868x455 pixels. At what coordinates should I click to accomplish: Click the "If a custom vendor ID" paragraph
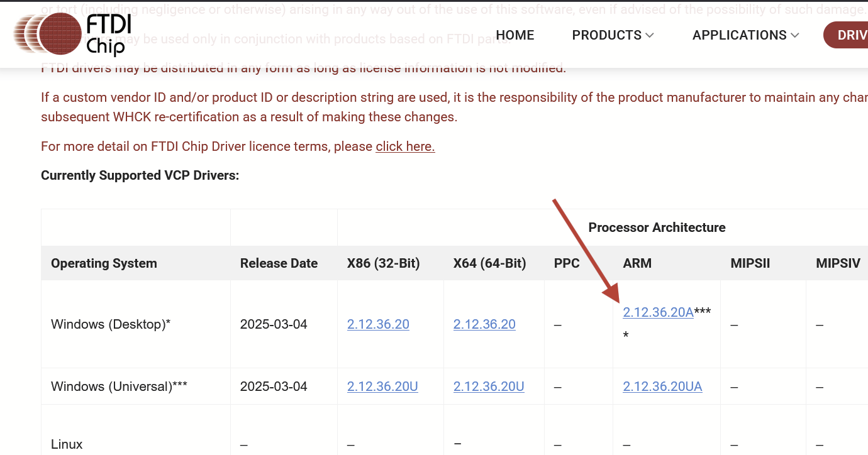pos(454,107)
